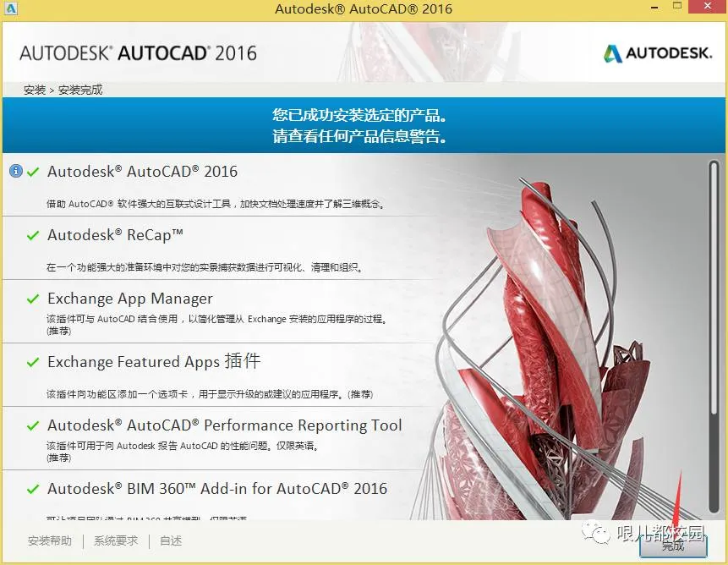Click the AutoCAD 2016 description line

216,204
